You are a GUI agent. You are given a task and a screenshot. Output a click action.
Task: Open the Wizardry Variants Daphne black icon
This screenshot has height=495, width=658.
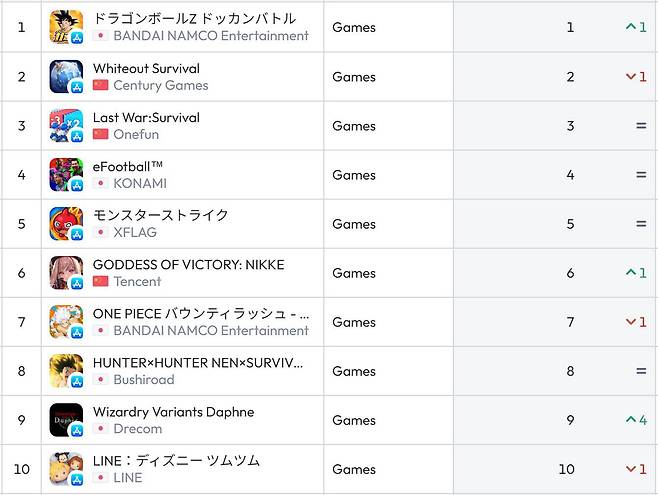[66, 420]
